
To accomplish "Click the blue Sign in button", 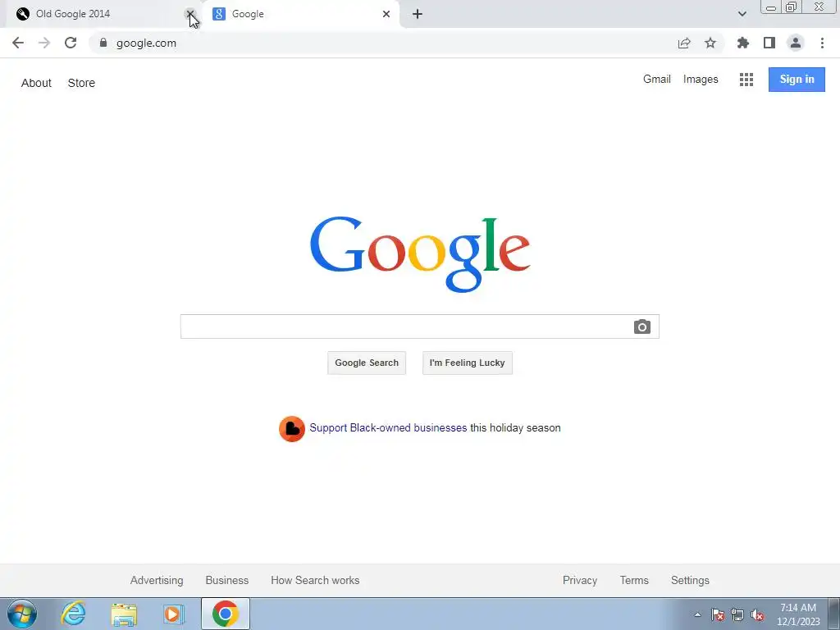I will pyautogui.click(x=797, y=80).
